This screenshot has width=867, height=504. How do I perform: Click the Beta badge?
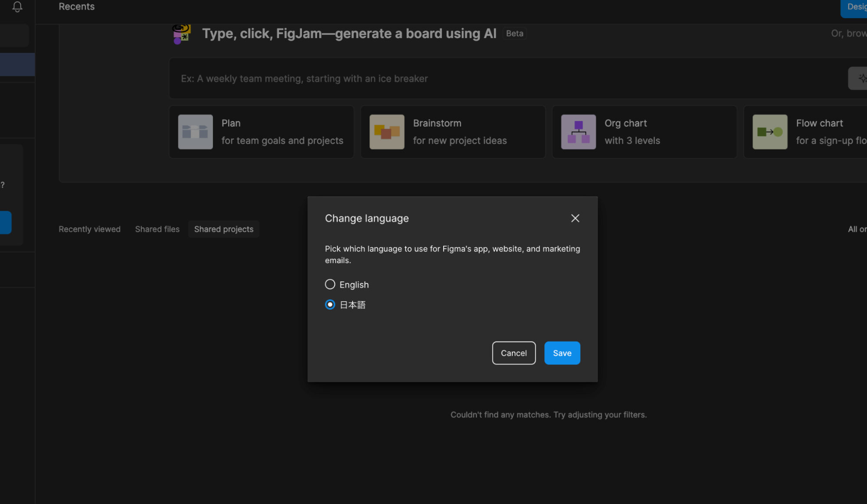coord(515,33)
